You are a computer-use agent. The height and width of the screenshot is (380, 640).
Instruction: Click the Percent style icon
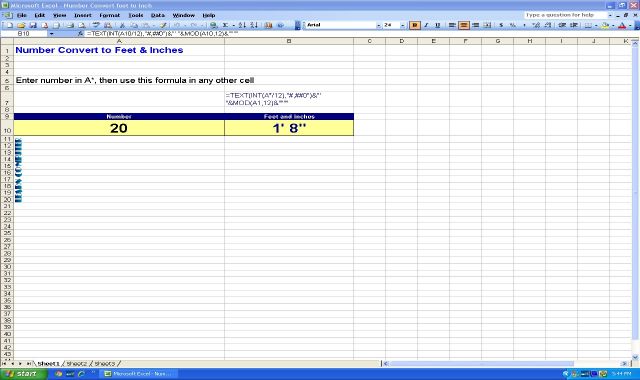coord(513,25)
